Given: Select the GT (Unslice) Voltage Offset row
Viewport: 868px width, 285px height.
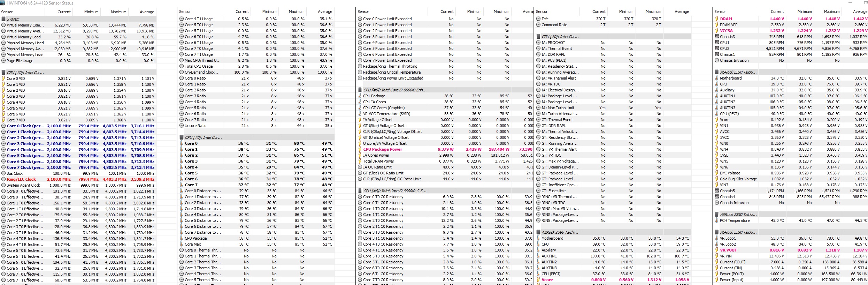Looking at the screenshot, I should [x=445, y=137].
